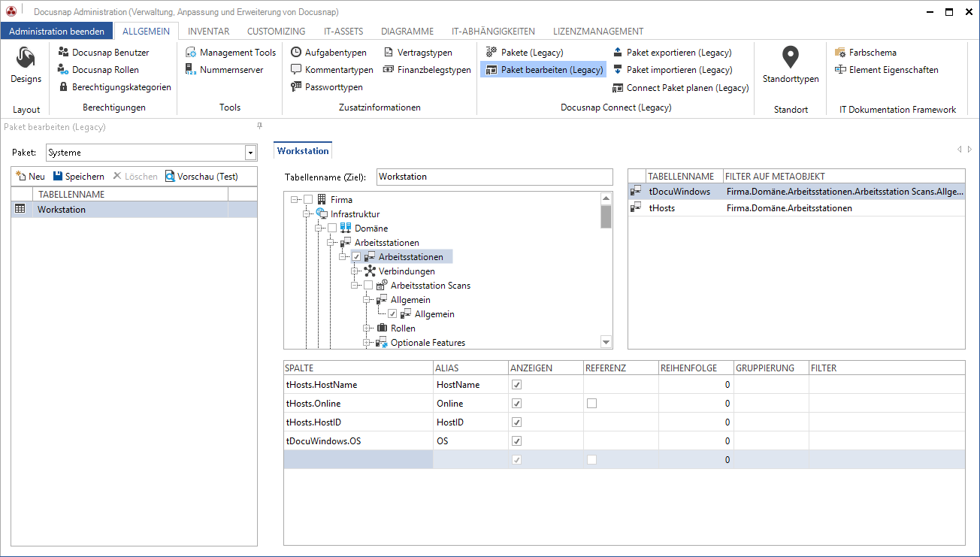Uncheck the checked Allgemein checkbox
The image size is (980, 557).
pyautogui.click(x=392, y=314)
